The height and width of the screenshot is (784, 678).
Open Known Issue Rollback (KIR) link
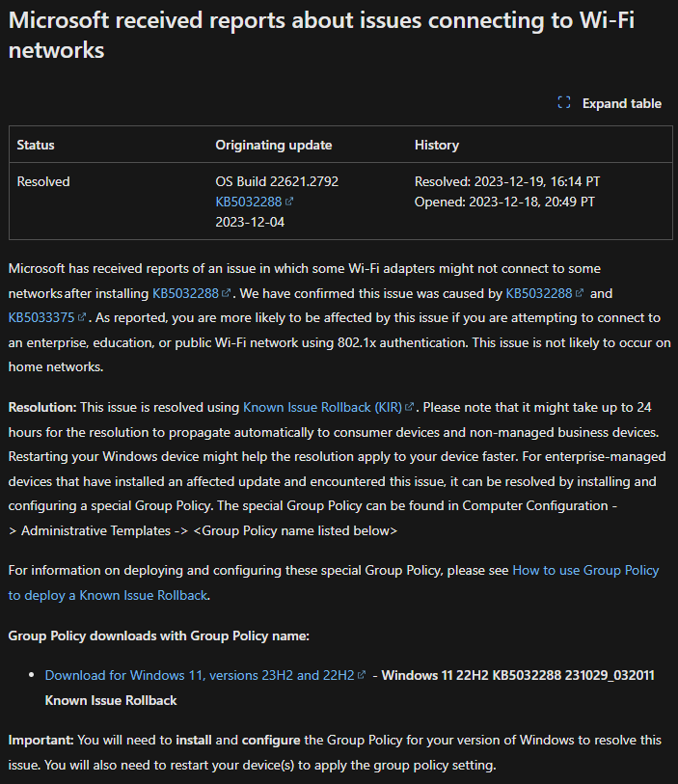[x=322, y=407]
